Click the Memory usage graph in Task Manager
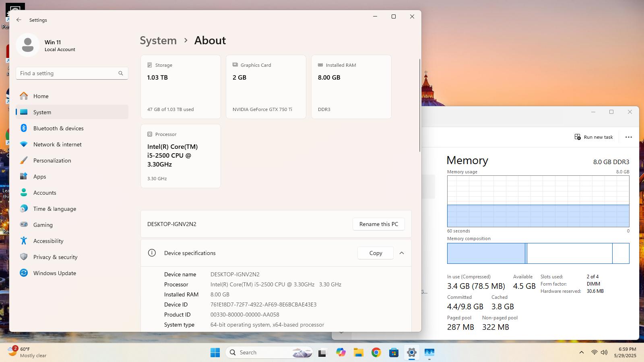 pos(538,201)
